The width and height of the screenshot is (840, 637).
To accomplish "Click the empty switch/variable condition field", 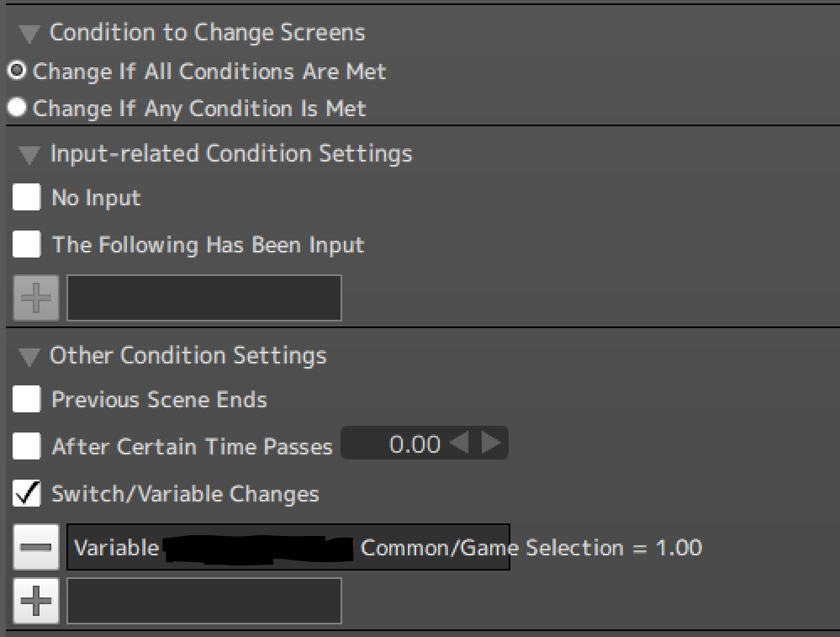I will point(204,602).
